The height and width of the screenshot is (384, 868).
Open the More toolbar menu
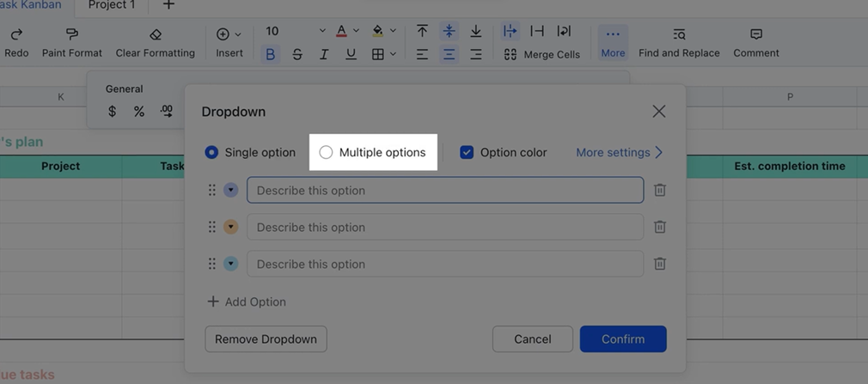click(613, 41)
